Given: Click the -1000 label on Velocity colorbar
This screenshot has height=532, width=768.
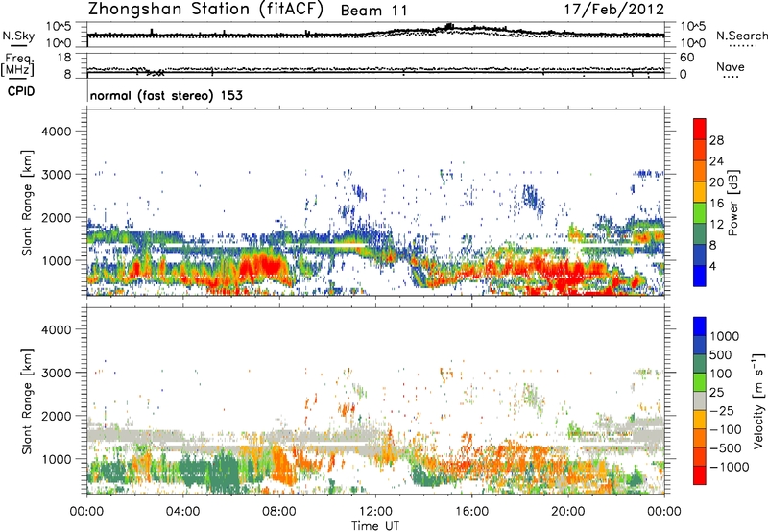Looking at the screenshot, I should 730,467.
